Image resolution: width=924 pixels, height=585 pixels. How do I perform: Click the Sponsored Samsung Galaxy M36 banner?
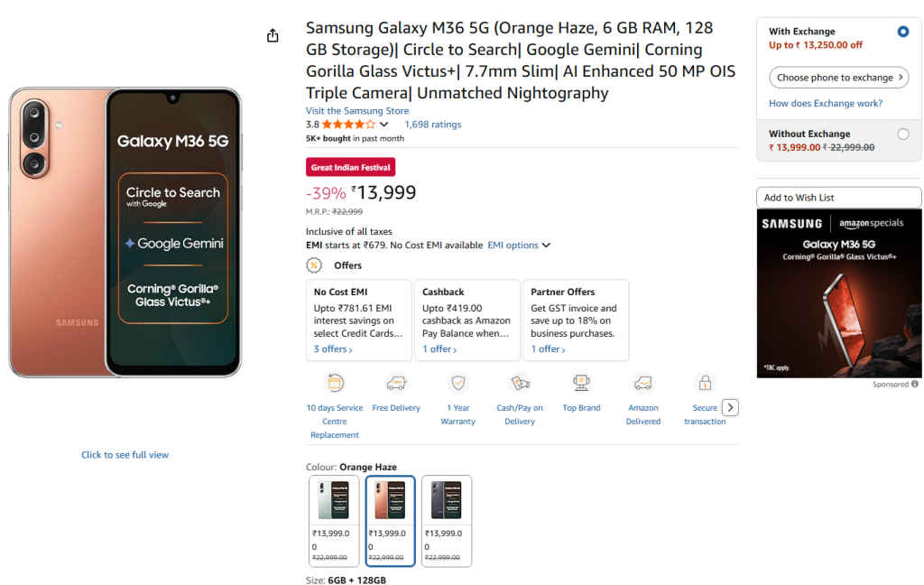click(838, 292)
